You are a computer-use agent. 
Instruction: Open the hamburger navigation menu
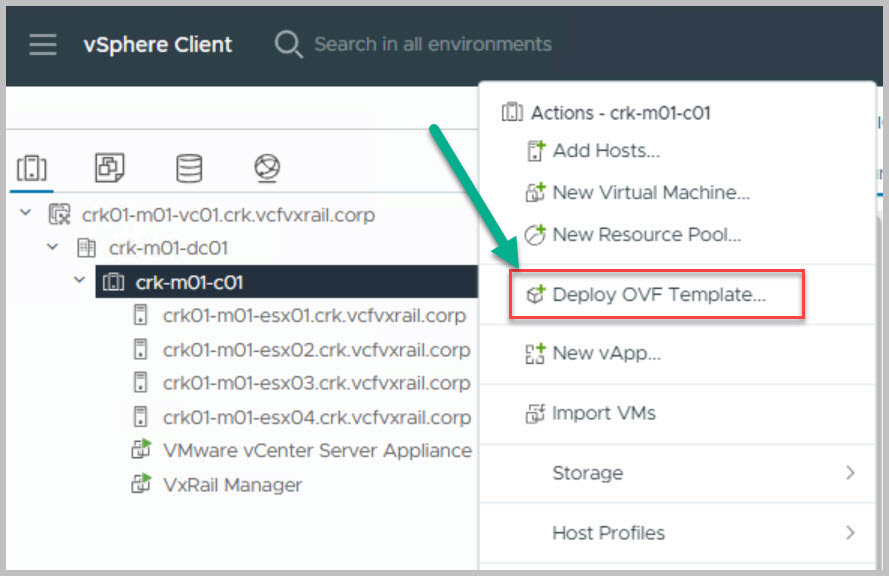[x=43, y=45]
